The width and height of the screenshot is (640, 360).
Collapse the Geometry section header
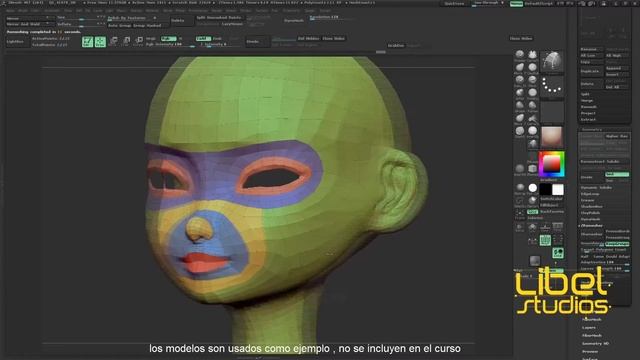click(591, 129)
